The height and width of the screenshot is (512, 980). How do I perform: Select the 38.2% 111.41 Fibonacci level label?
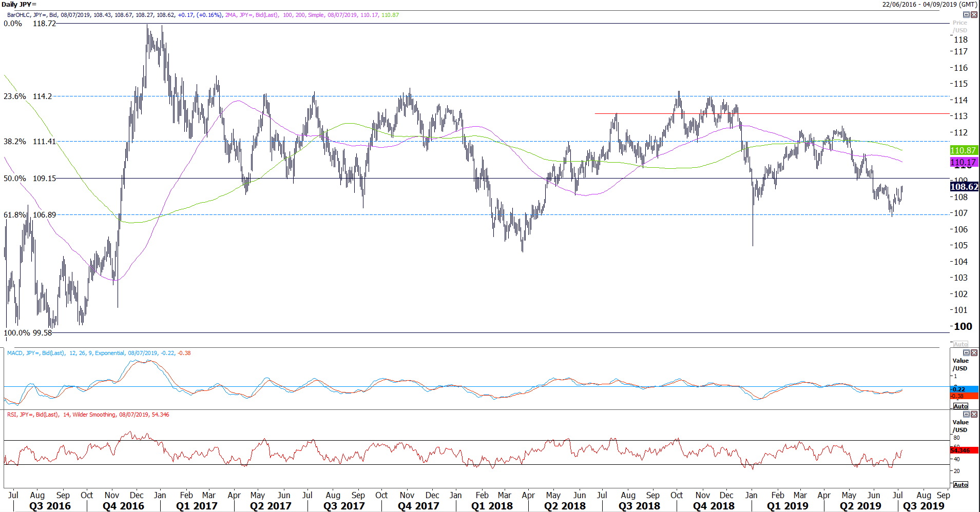coord(29,142)
